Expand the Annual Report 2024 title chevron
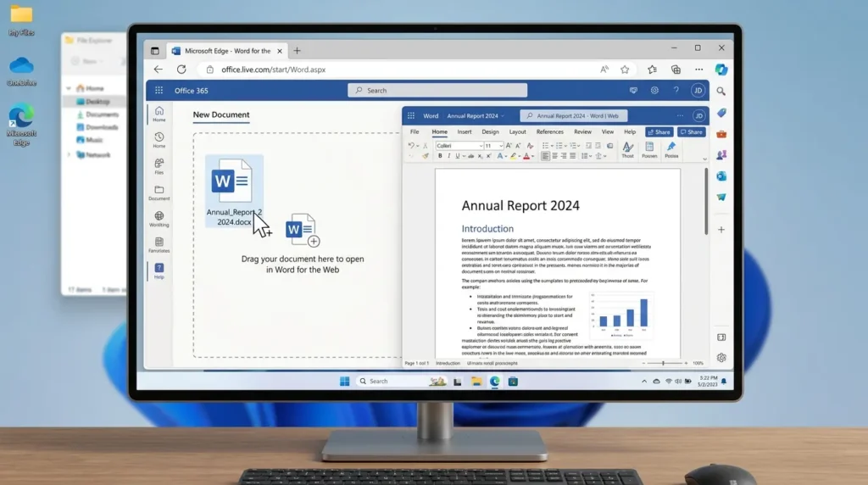The width and height of the screenshot is (868, 485). pos(503,116)
